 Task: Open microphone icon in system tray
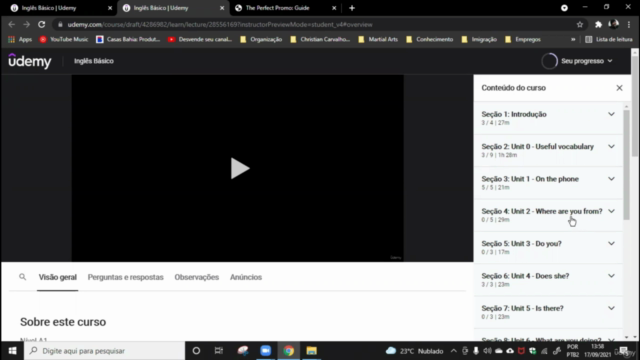[476, 351]
